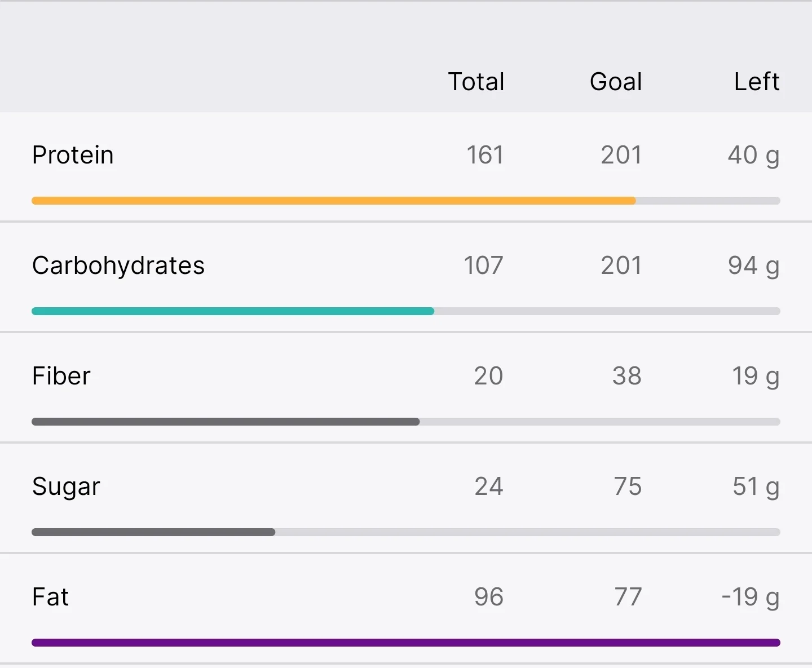The height and width of the screenshot is (668, 812).
Task: Click the gray Fiber progress bar
Action: 406,422
